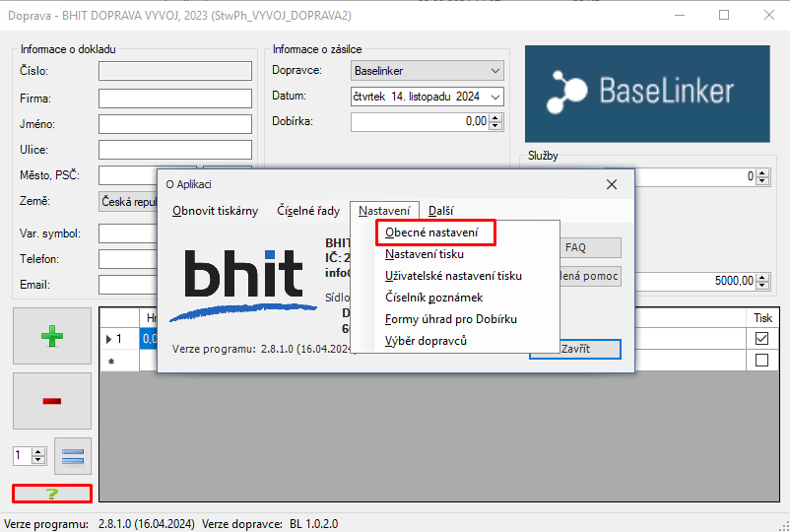This screenshot has height=532, width=790.
Task: Click the Město, PSČ input field
Action: point(128,175)
